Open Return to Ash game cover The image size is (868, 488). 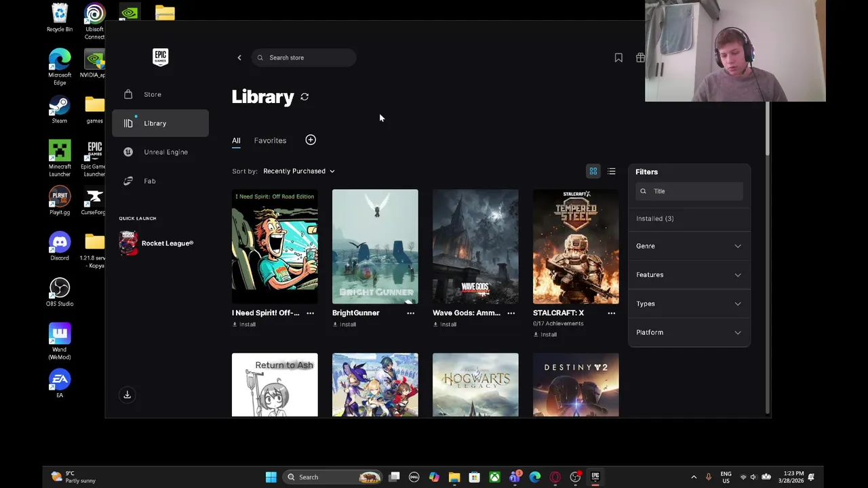tap(275, 384)
